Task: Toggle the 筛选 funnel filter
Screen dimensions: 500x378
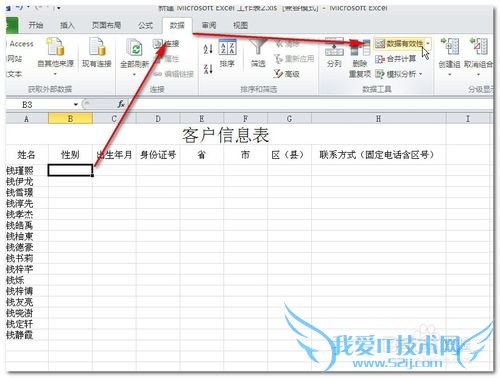Action: tap(258, 53)
